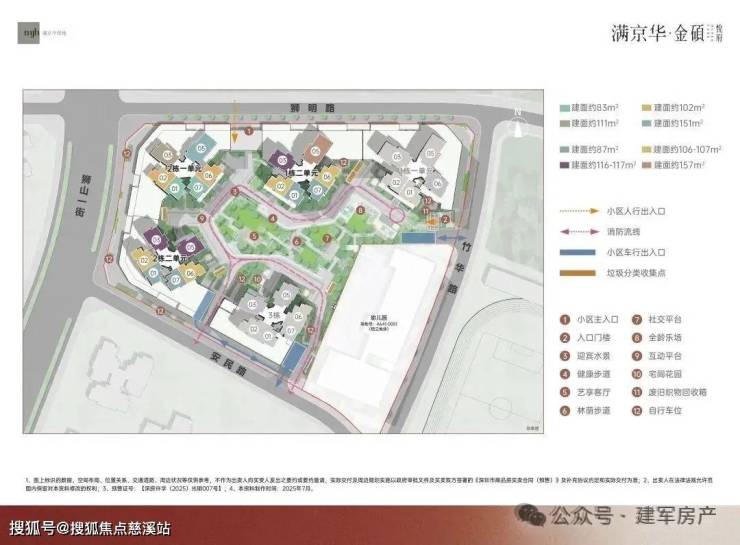The image size is (740, 545).
Task: Click legend icon 1 for 小区主入口
Action: pos(565,319)
